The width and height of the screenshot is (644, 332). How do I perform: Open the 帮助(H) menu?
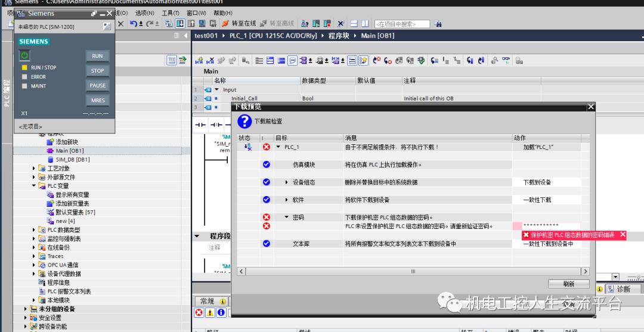pos(223,13)
